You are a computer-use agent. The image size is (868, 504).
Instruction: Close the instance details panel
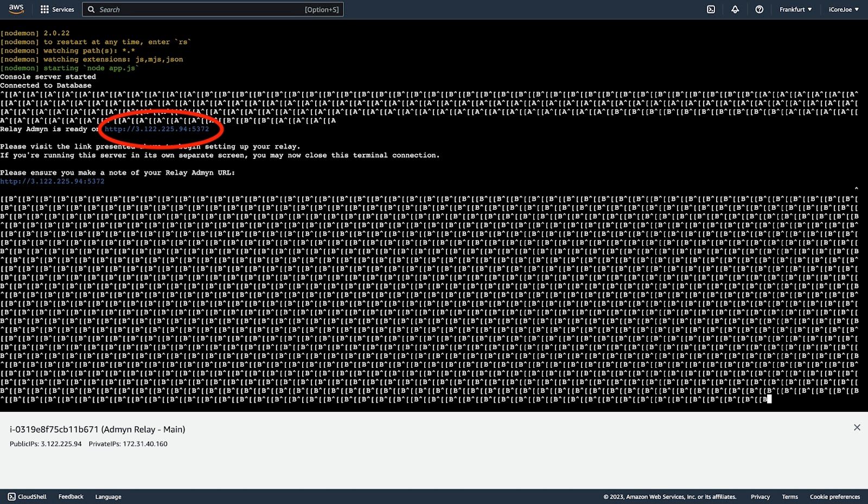click(857, 428)
